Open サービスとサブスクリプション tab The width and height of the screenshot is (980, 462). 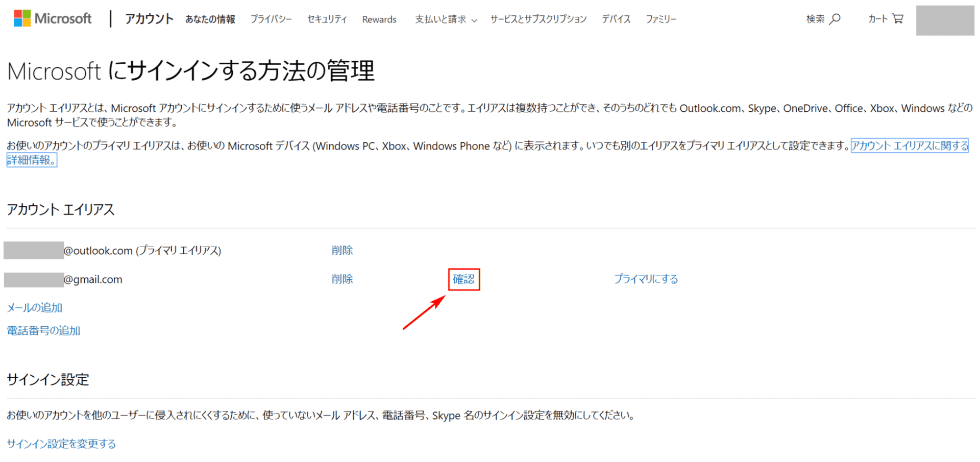pos(538,19)
